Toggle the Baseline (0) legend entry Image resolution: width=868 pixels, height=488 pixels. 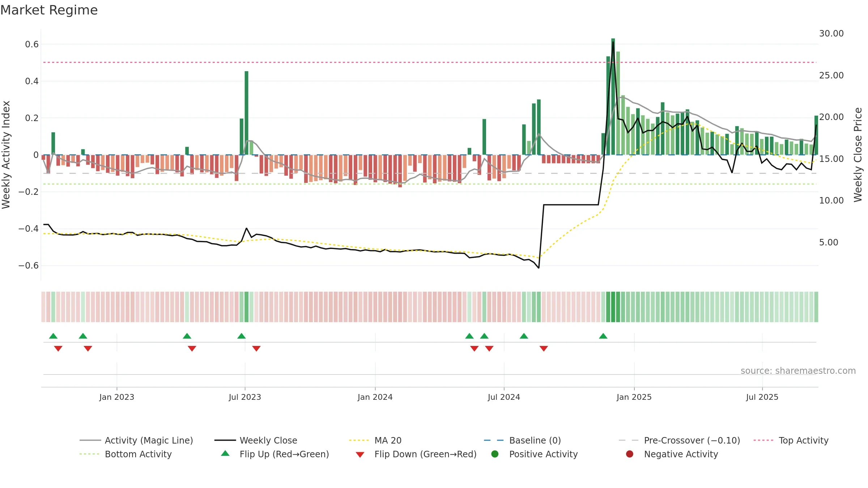point(522,440)
